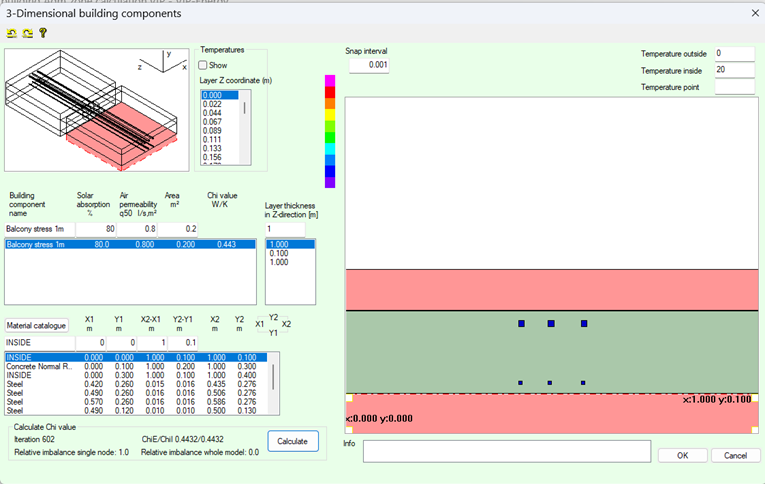The width and height of the screenshot is (765, 484).
Task: Select Concrete Normal R.. material row
Action: pos(36,366)
